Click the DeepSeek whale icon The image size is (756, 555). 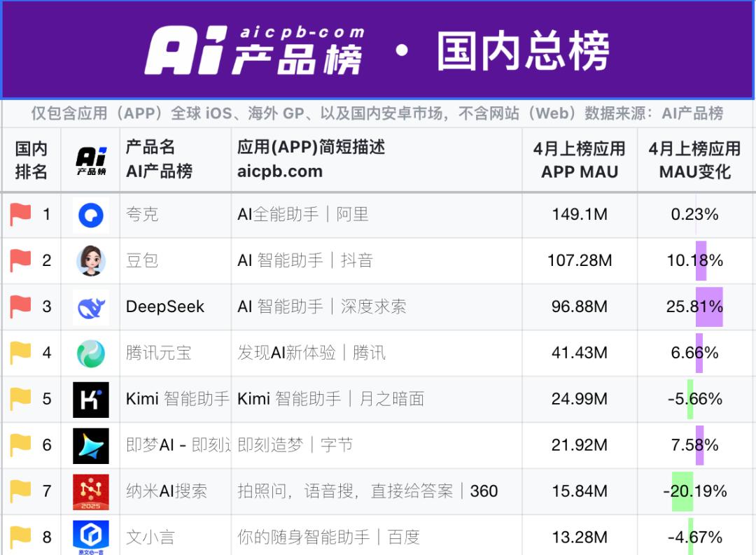point(91,307)
